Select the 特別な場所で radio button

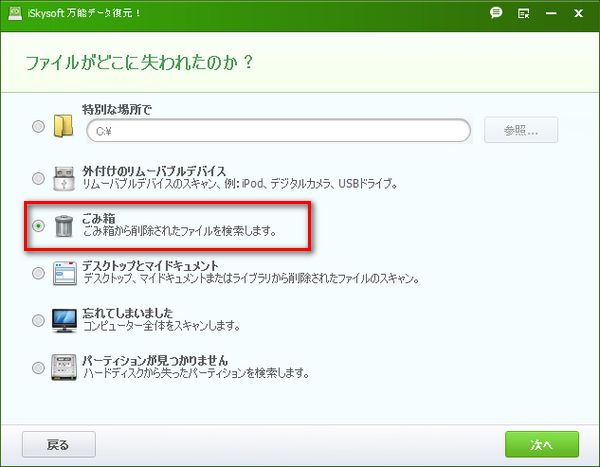tap(38, 126)
